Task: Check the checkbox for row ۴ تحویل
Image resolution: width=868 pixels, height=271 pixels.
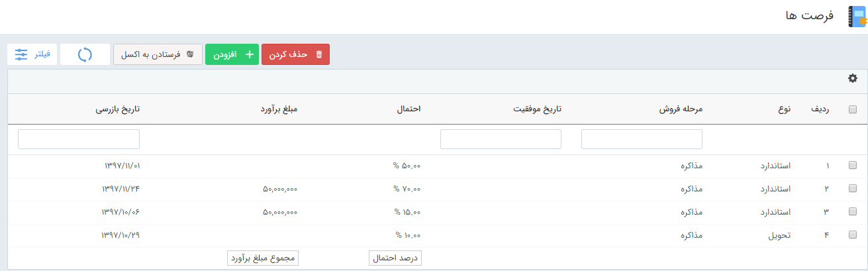Action: pos(853,235)
